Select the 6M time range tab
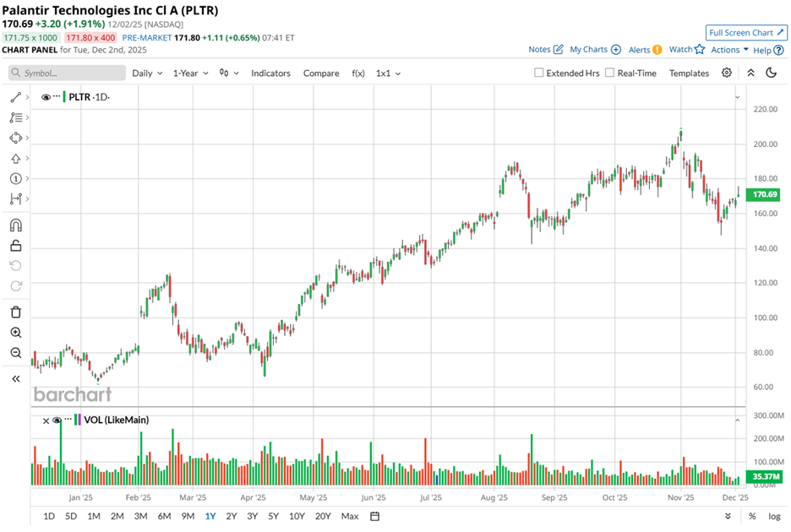The width and height of the screenshot is (791, 532). pos(164,516)
